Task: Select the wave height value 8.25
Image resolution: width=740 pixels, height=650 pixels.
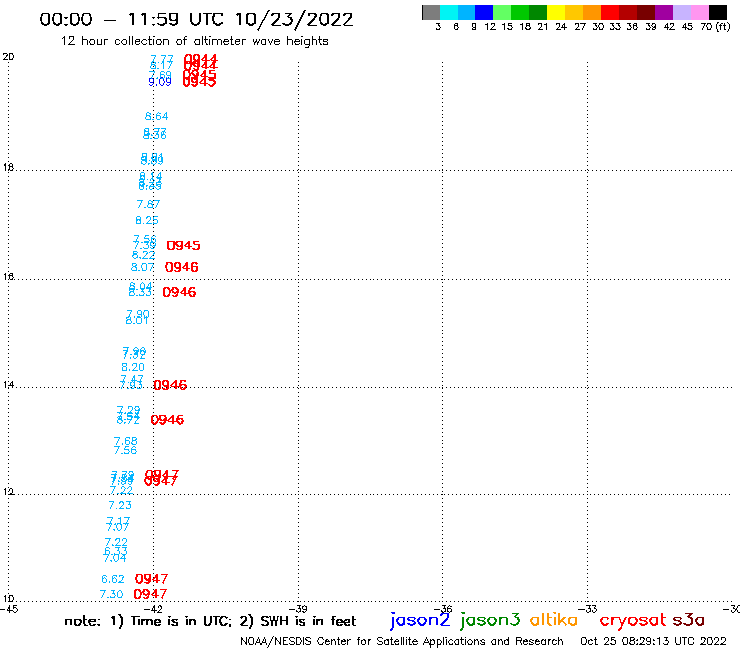Action: coord(147,220)
